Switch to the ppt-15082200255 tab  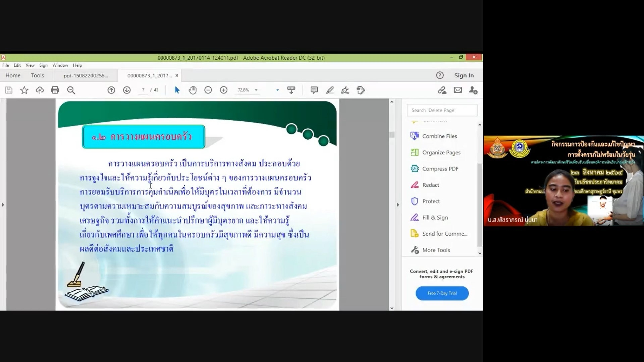(x=86, y=76)
